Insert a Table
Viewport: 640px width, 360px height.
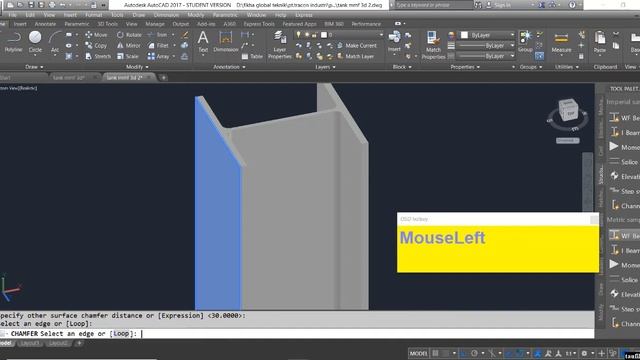[x=252, y=56]
